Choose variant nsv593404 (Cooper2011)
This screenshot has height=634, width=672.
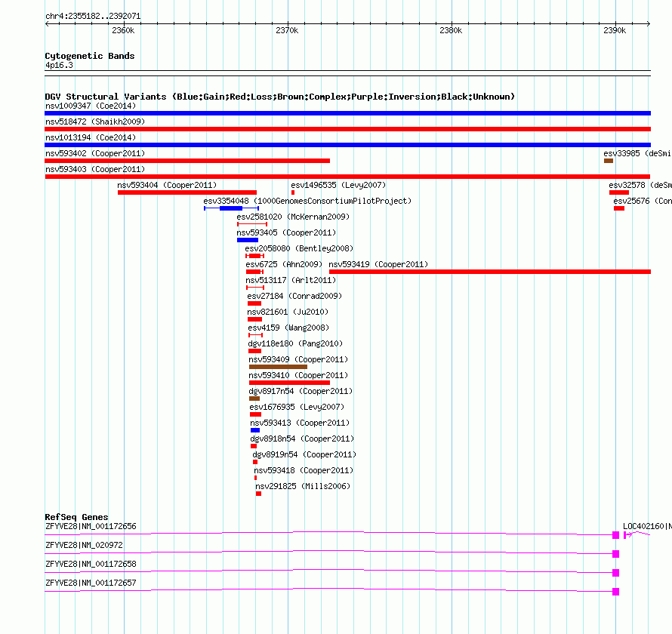(187, 192)
